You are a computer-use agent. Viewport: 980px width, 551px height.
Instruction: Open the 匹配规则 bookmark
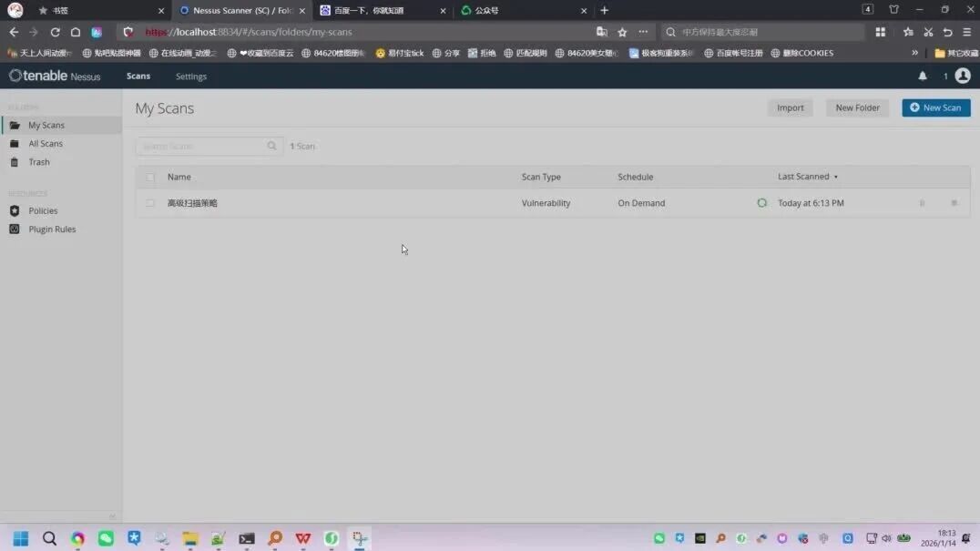click(x=525, y=53)
